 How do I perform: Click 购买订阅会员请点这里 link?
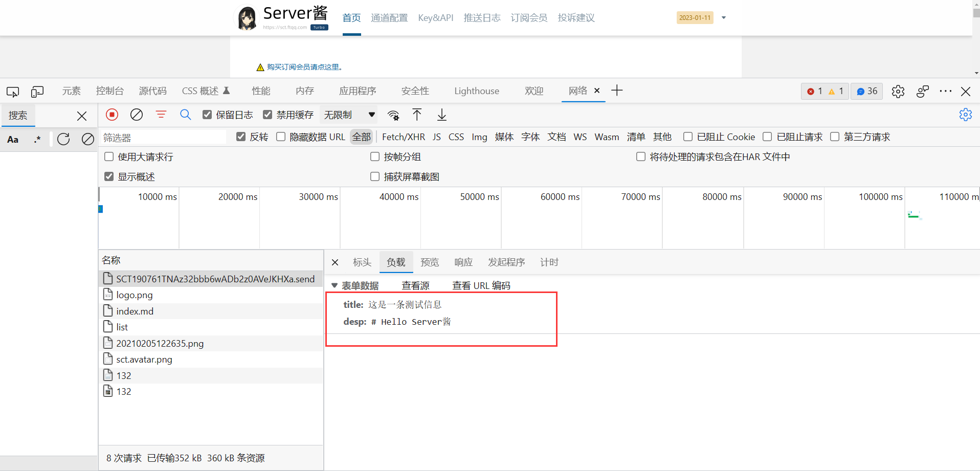pos(305,67)
